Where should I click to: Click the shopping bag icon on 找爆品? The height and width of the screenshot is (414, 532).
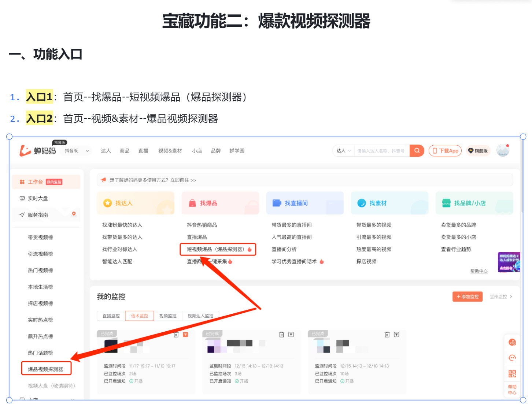(192, 203)
